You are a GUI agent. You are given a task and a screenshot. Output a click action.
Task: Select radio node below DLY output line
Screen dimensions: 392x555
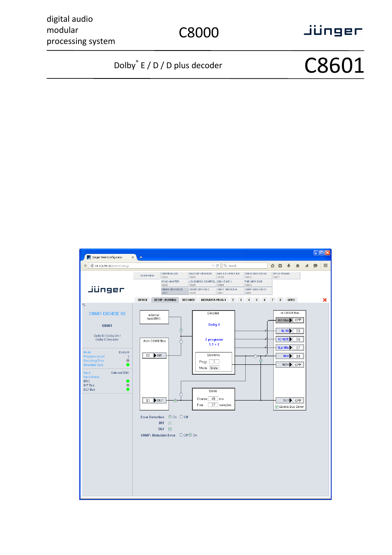click(x=261, y=361)
